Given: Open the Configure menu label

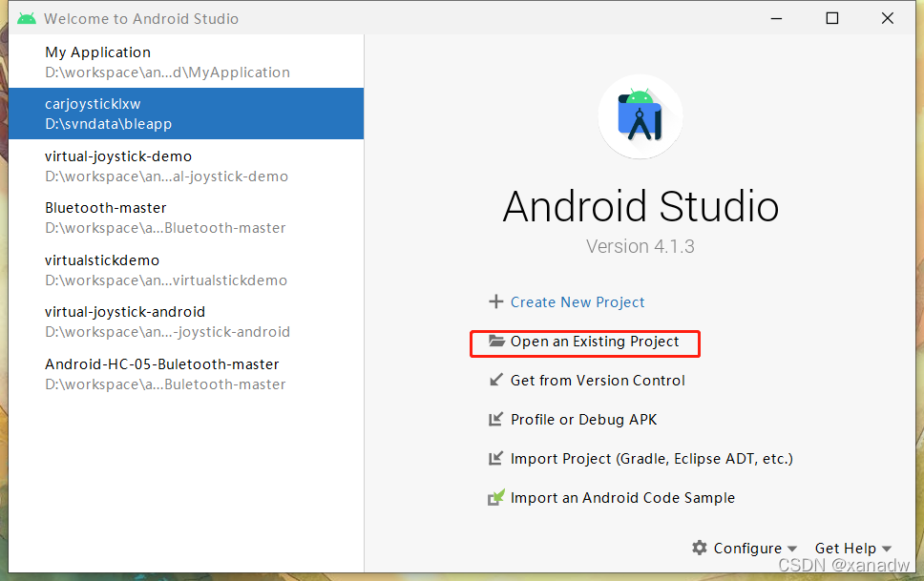Looking at the screenshot, I should coord(747,549).
